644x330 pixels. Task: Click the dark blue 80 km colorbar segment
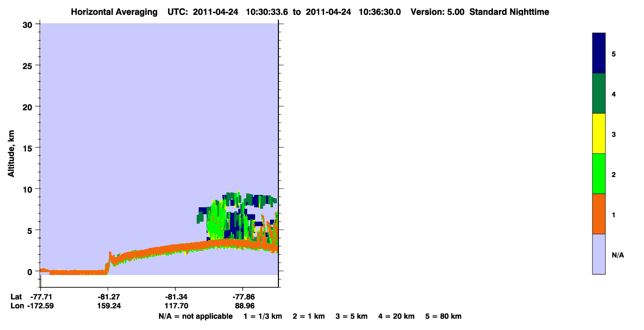(x=599, y=53)
